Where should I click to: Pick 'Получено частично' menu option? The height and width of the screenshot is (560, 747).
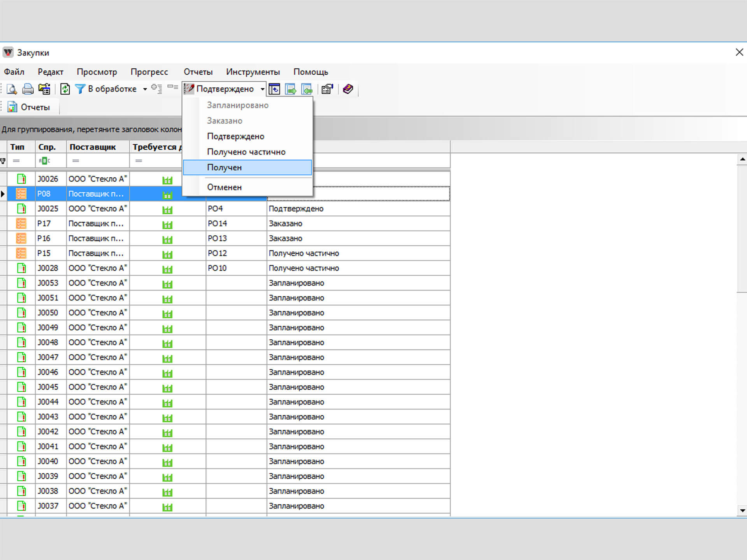246,152
